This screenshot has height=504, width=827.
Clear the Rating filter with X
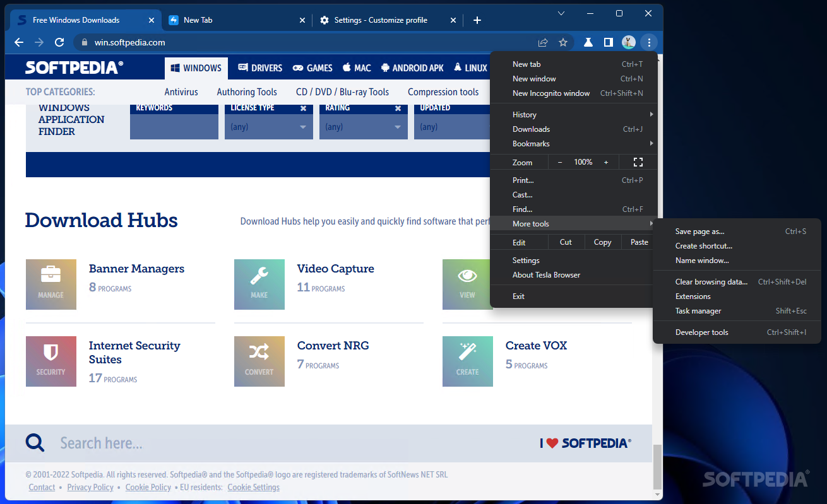click(398, 108)
